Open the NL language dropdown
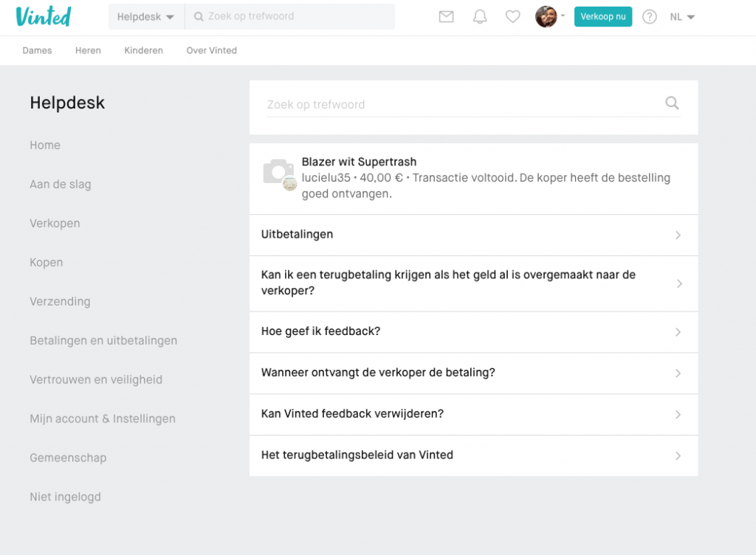The height and width of the screenshot is (555, 756). [682, 17]
